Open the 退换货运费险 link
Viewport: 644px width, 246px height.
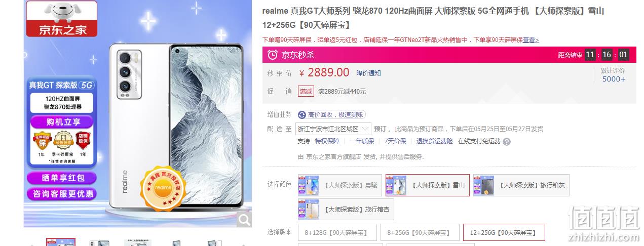[x=435, y=141]
